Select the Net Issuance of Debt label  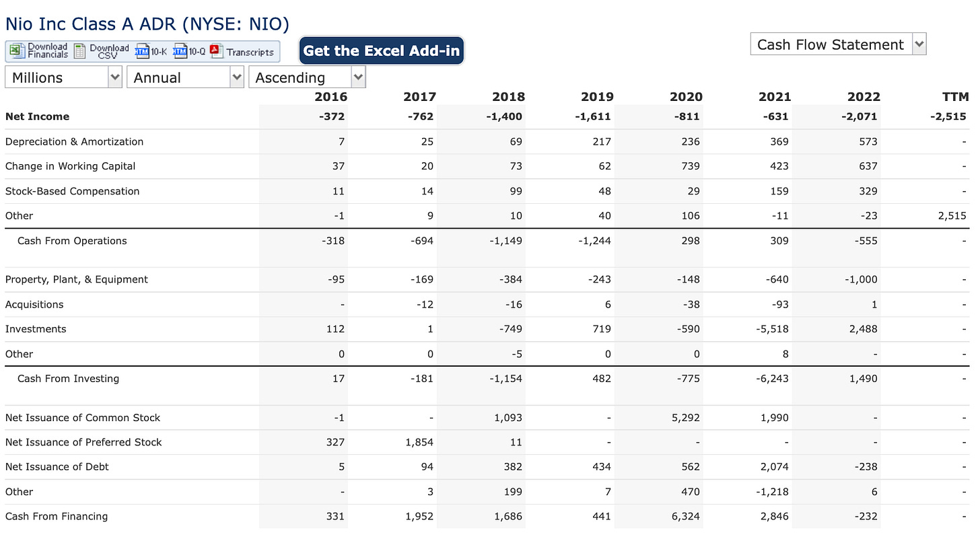pyautogui.click(x=57, y=467)
